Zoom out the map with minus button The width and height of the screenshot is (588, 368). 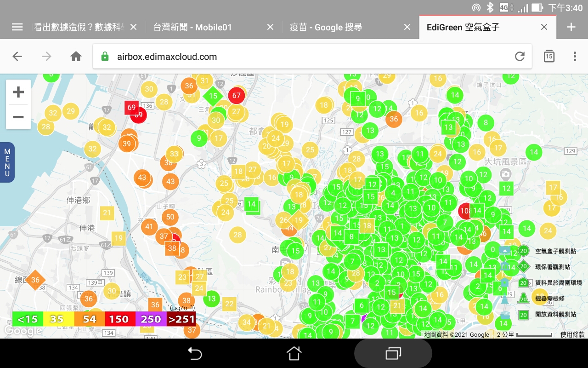coord(18,117)
